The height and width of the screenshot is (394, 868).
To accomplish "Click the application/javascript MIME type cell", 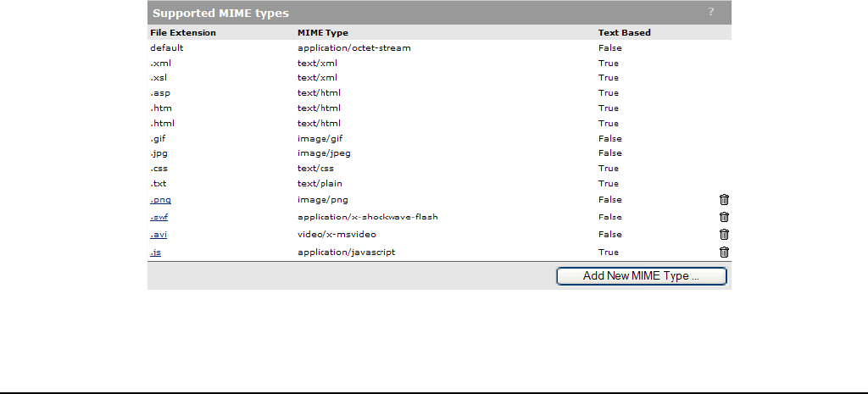I will [x=347, y=252].
